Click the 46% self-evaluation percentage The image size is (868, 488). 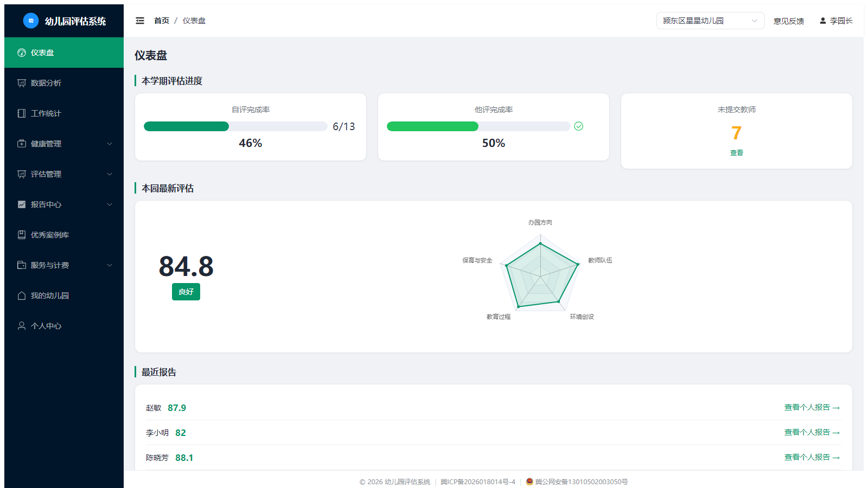[x=251, y=143]
